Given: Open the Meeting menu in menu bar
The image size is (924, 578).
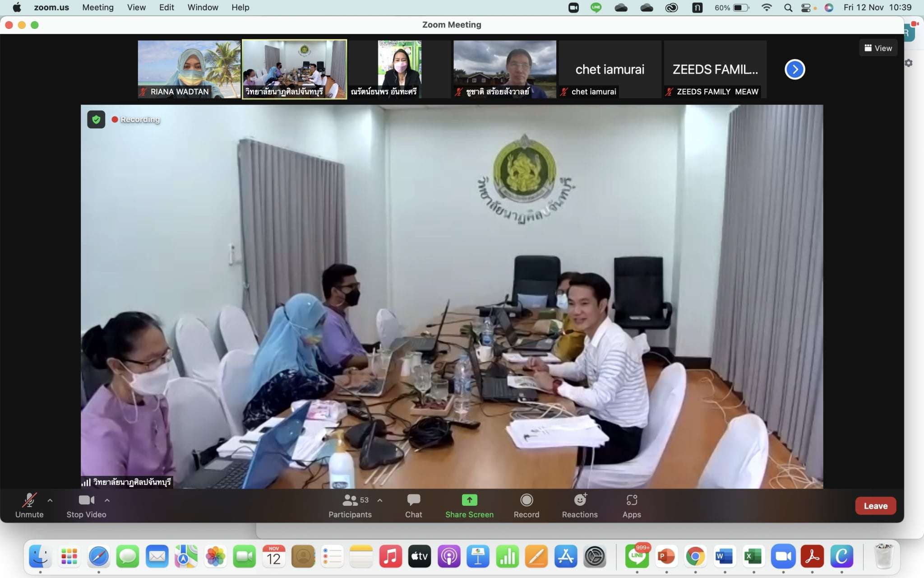Looking at the screenshot, I should (97, 7).
